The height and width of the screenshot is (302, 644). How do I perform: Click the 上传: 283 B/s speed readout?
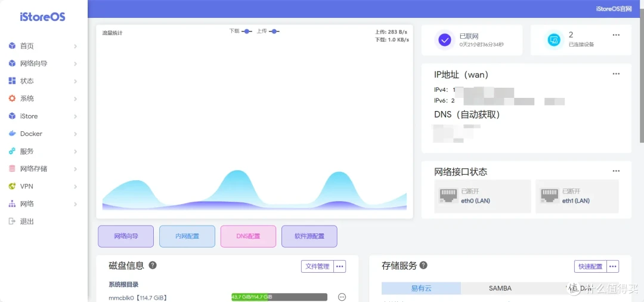391,32
